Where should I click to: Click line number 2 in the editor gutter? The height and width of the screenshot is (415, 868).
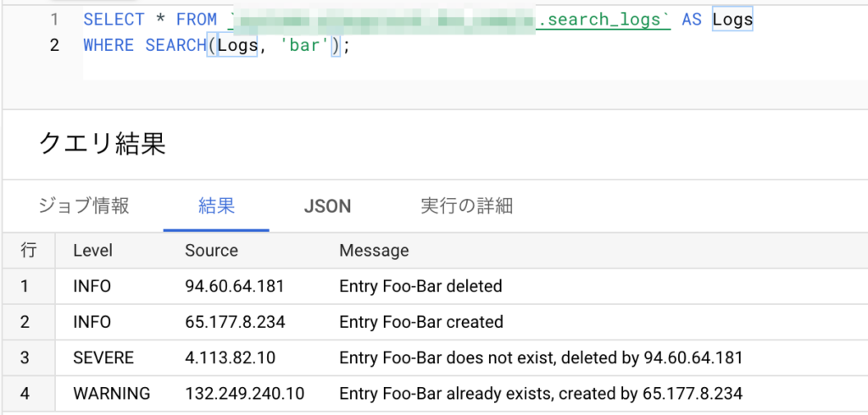click(x=54, y=46)
